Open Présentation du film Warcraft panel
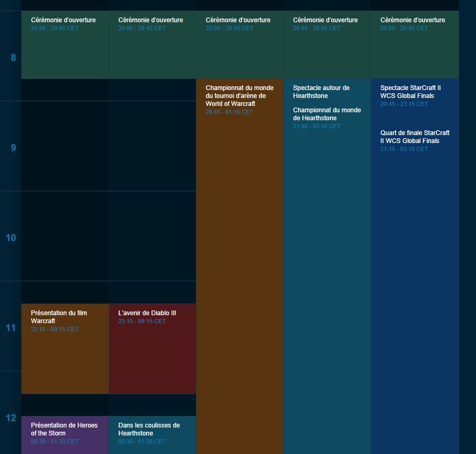Image resolution: width=476 pixels, height=454 pixels. pos(65,349)
